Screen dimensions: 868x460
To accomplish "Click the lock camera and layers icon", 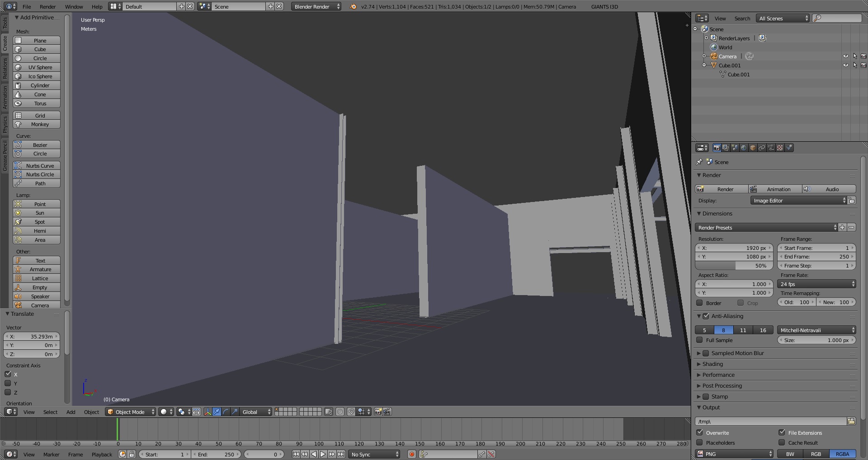I will click(329, 412).
